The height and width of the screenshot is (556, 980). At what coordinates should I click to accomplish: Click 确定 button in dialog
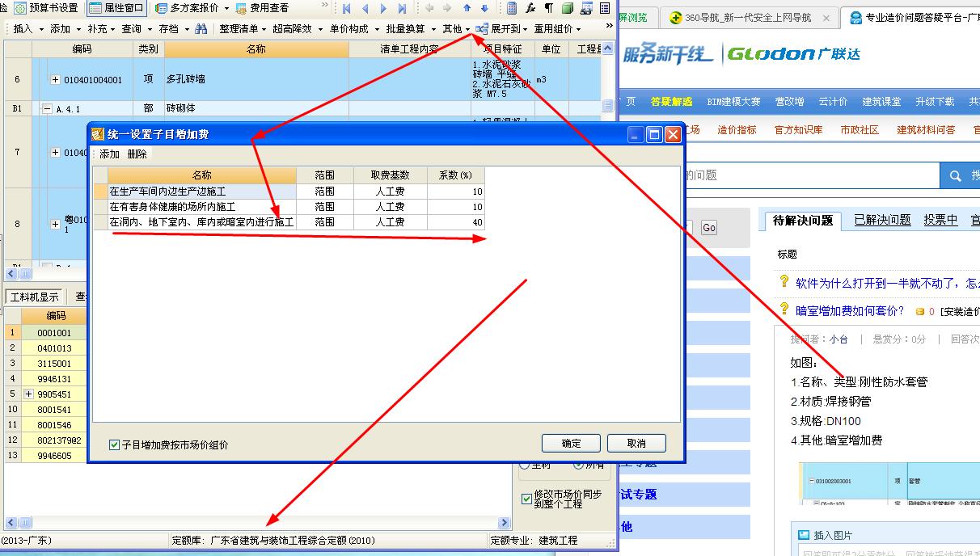coord(571,443)
